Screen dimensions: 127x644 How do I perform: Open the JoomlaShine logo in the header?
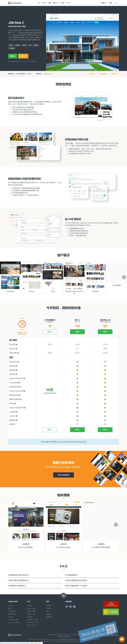click(x=15, y=3)
